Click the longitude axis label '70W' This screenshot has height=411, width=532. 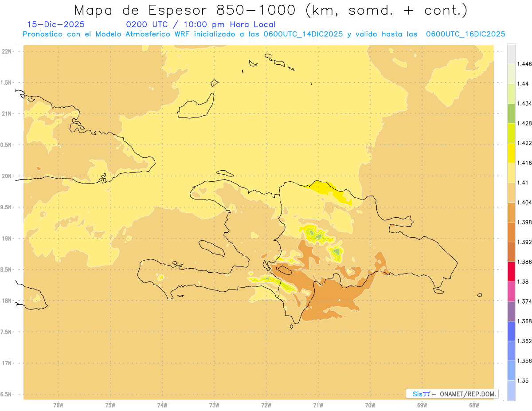[370, 404]
